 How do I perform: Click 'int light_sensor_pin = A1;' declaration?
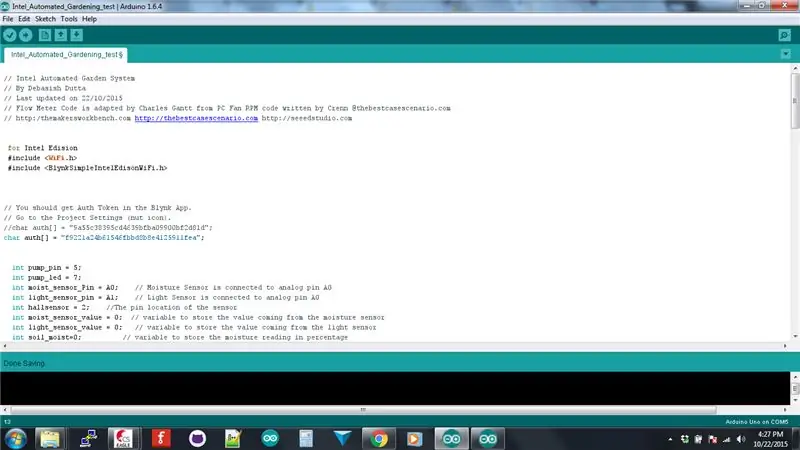(x=65, y=297)
